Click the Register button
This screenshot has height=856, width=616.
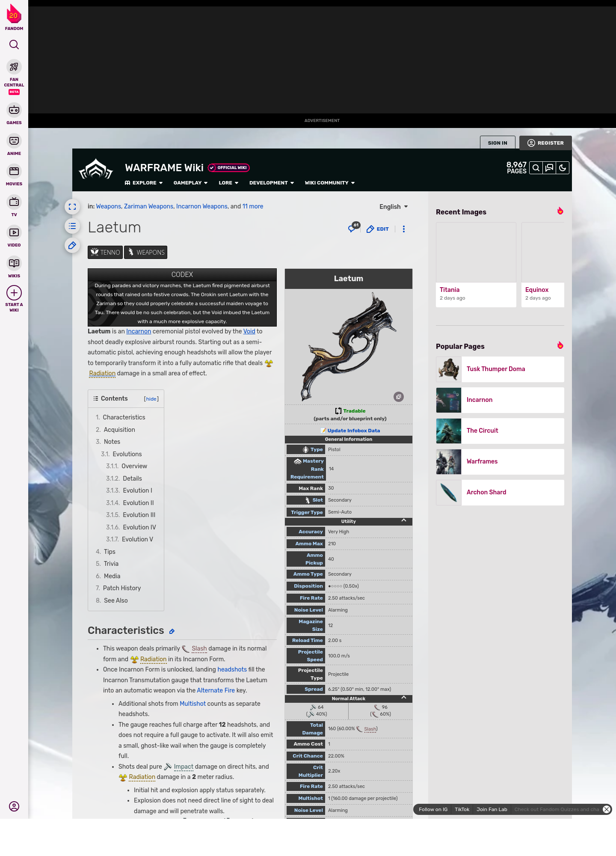pos(545,143)
